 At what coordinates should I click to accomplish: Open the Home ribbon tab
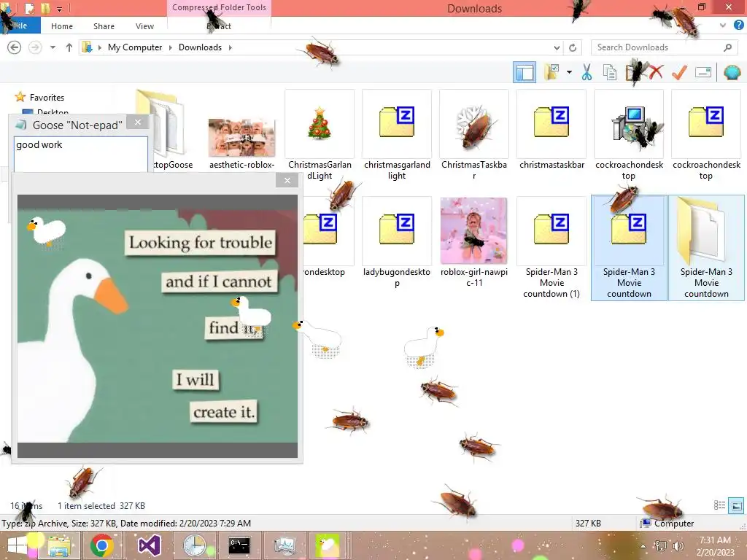[62, 26]
